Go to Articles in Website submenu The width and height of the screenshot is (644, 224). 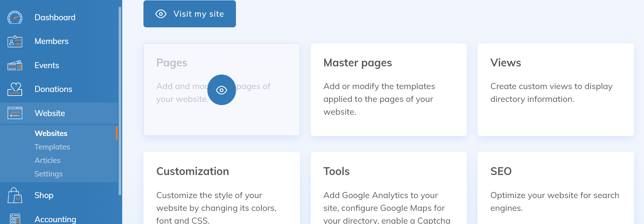(47, 160)
